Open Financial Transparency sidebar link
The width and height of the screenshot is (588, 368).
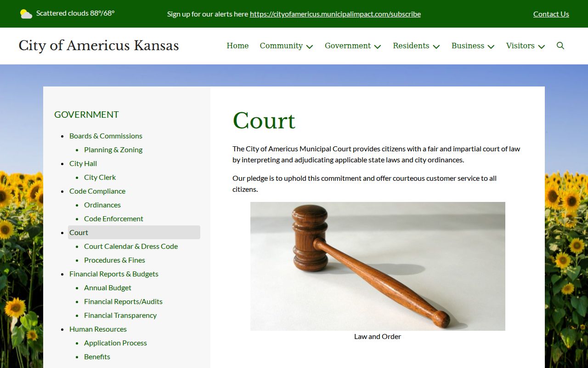click(x=120, y=315)
